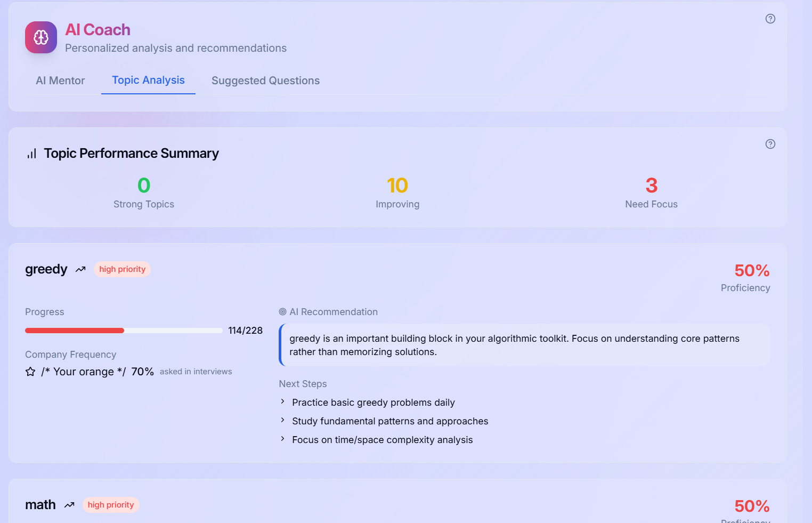The width and height of the screenshot is (812, 523).
Task: Click Focus on time/space complexity analysis text
Action: pos(383,440)
